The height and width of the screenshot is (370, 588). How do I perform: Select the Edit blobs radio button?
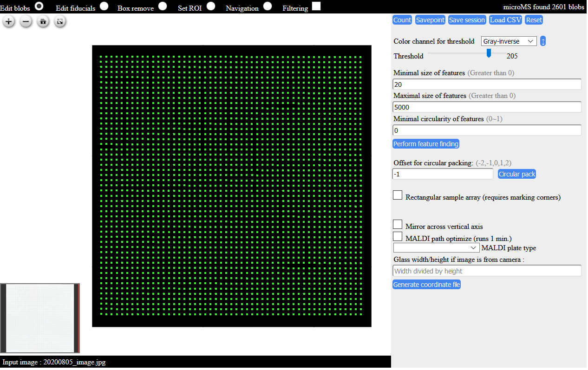(39, 6)
